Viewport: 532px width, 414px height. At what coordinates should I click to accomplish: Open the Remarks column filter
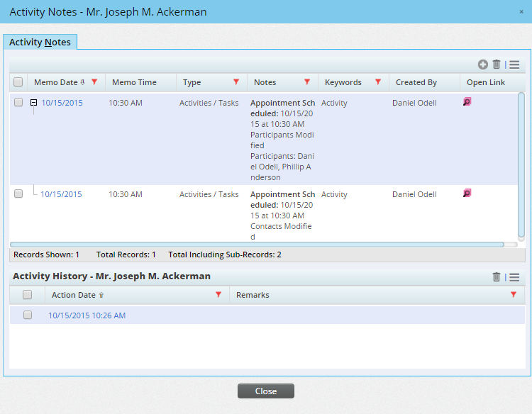coord(514,295)
